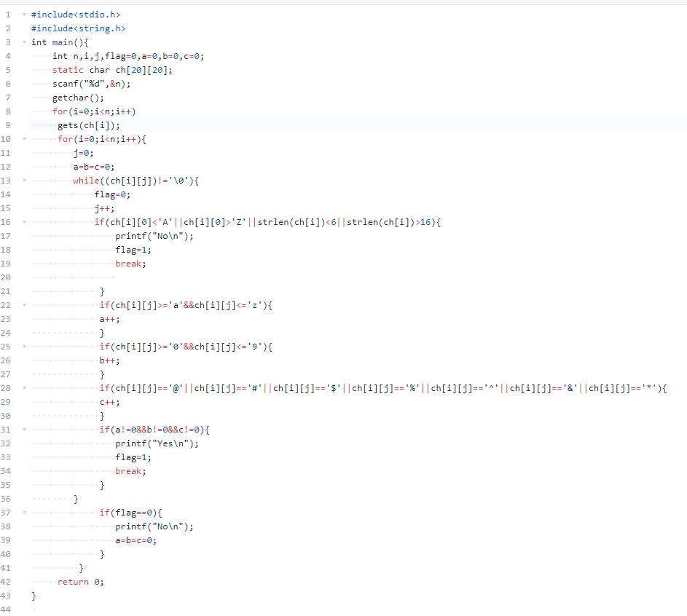Screen dimensions: 687x616
Task: Click line number 20 in the gutter
Action: click(x=6, y=277)
